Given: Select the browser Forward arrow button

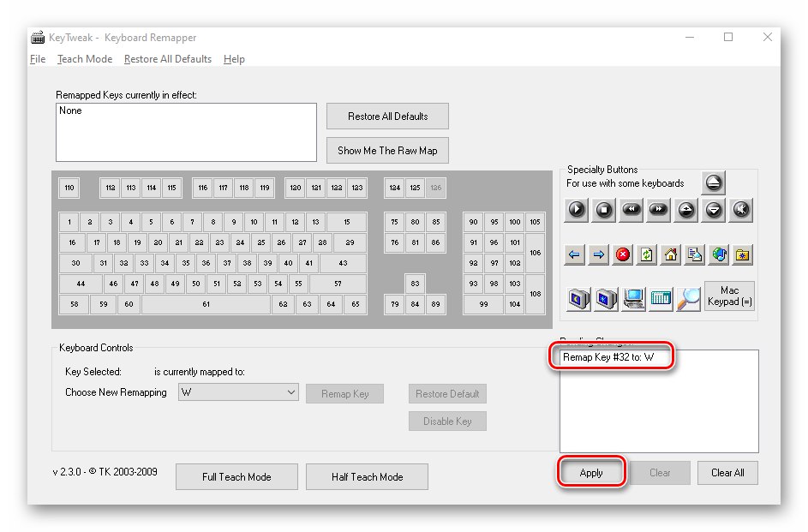Looking at the screenshot, I should pyautogui.click(x=599, y=254).
